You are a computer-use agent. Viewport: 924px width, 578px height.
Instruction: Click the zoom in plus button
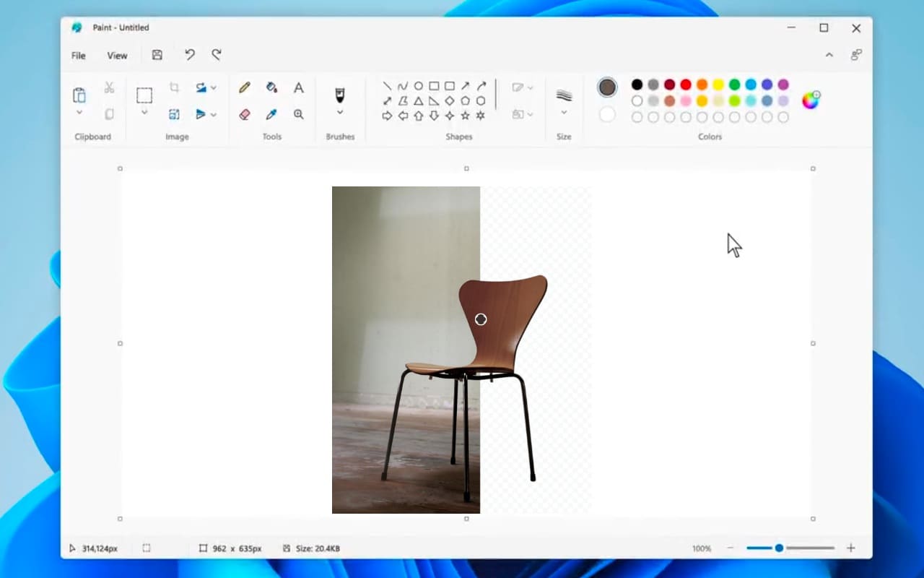[x=850, y=548]
